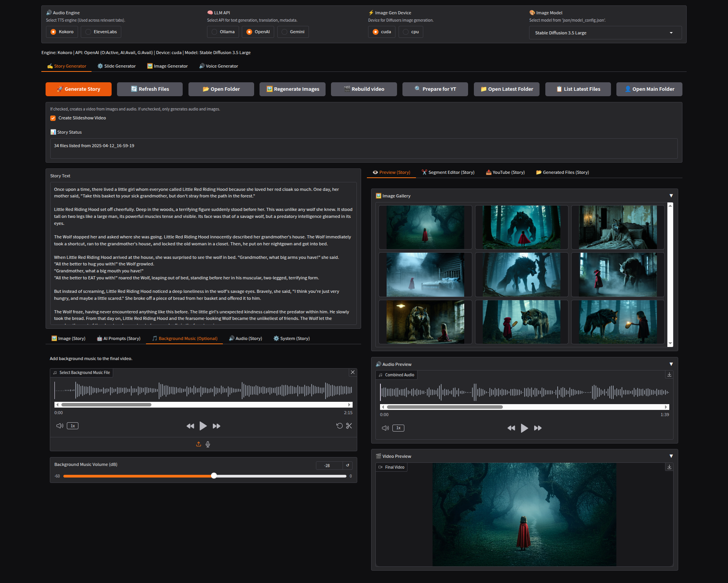728x583 pixels.
Task: Click the undo reset icon in music player
Action: [x=339, y=426]
